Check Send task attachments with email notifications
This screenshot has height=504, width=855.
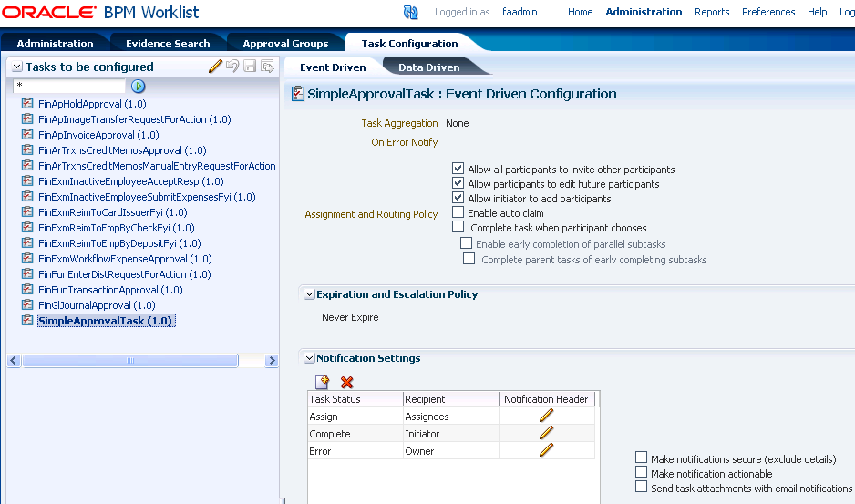[x=642, y=487]
